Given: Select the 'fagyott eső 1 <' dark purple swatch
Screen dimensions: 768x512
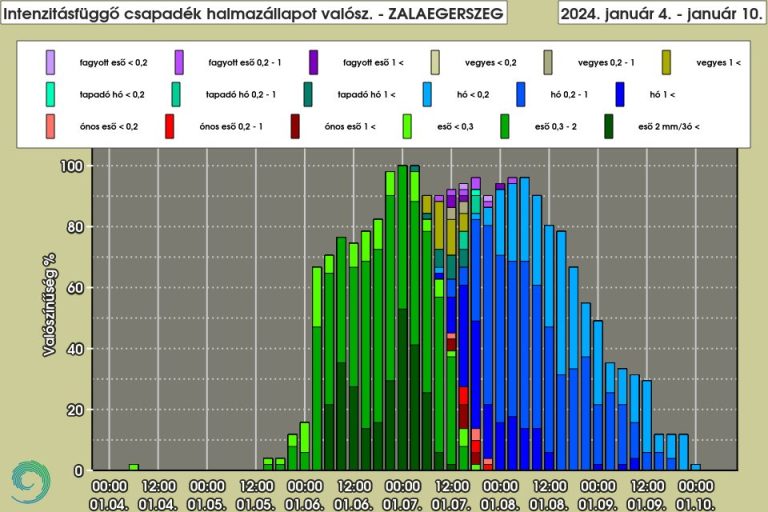Looking at the screenshot, I should click(314, 62).
